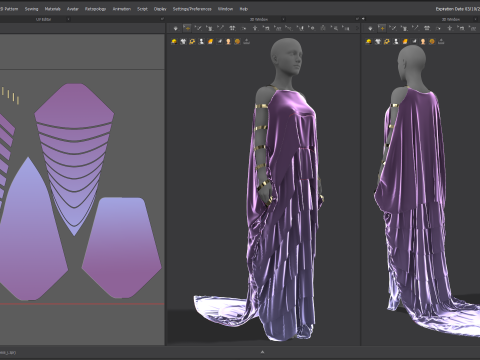Toggle the white shirt garment display icon in middle 3D window
This screenshot has width=480, height=360.
[x=183, y=41]
